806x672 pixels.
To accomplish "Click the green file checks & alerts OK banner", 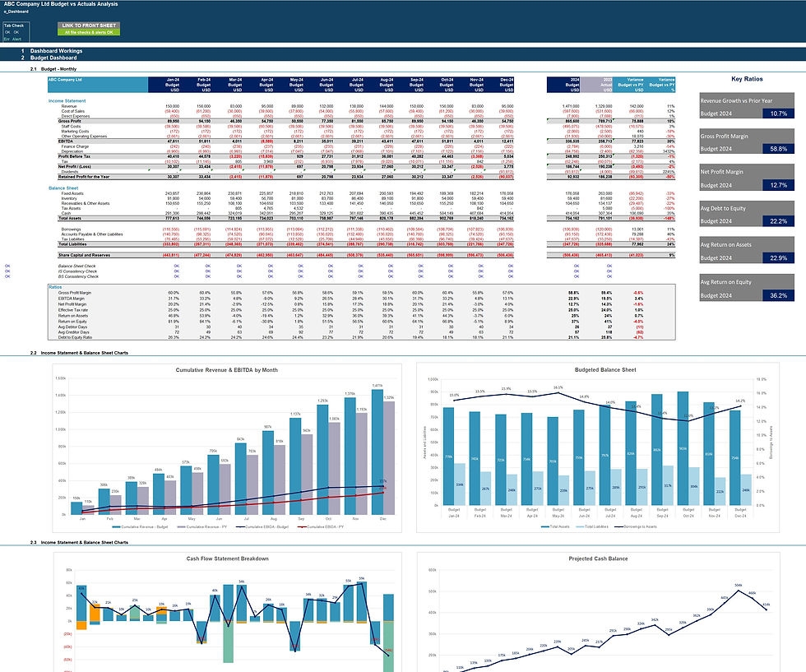I will point(88,32).
